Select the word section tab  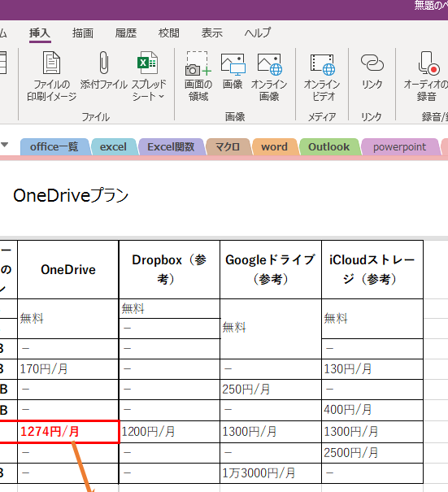(x=275, y=147)
